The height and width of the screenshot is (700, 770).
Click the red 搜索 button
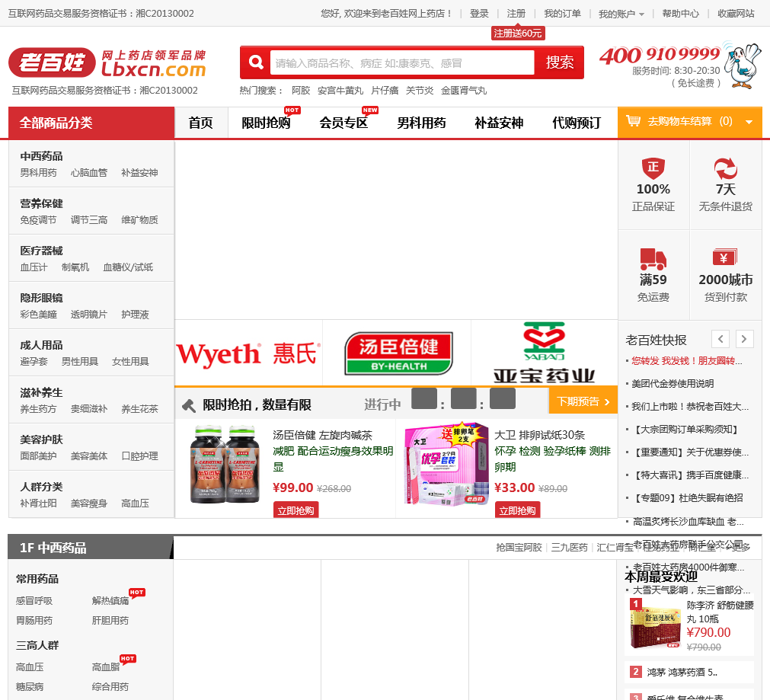[559, 62]
